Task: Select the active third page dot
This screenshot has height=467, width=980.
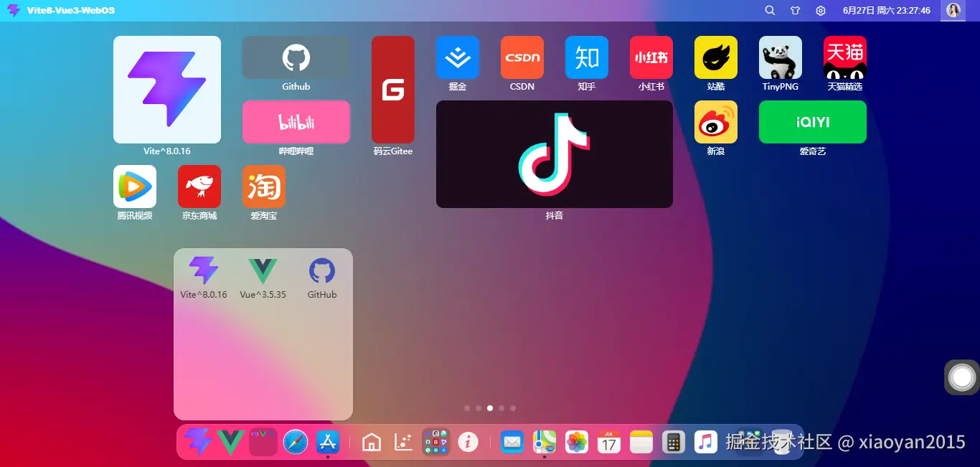Action: (490, 408)
